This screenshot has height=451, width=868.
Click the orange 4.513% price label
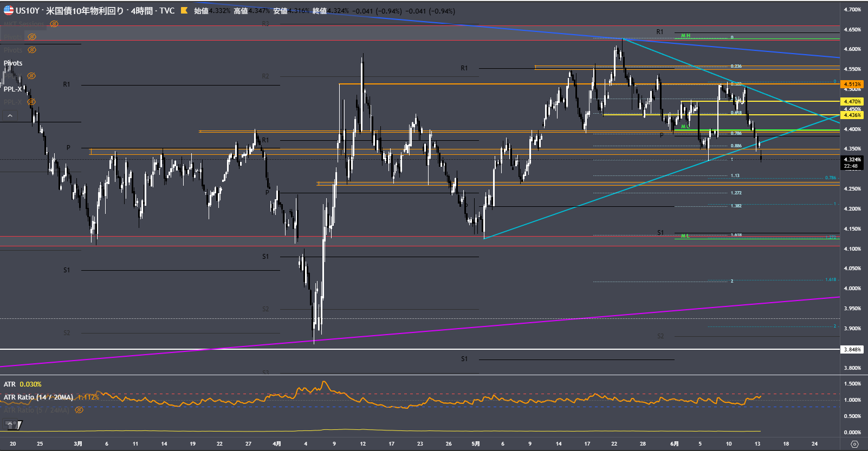[852, 84]
